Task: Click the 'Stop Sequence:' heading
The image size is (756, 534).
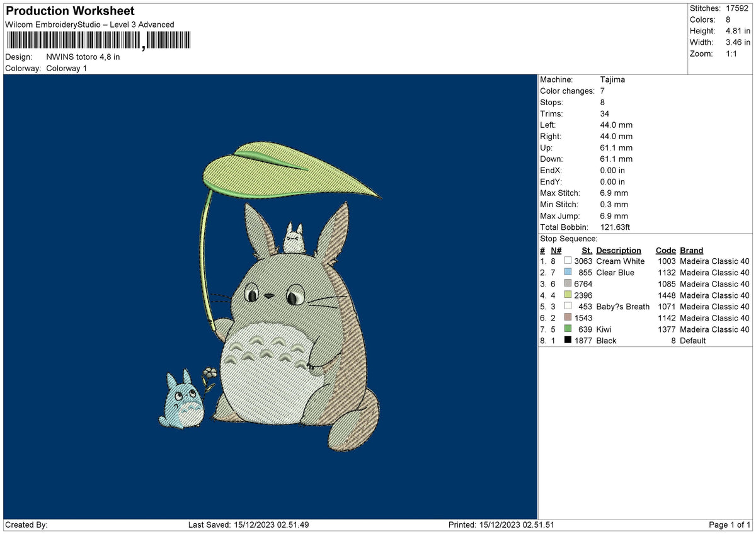Action: [x=568, y=239]
